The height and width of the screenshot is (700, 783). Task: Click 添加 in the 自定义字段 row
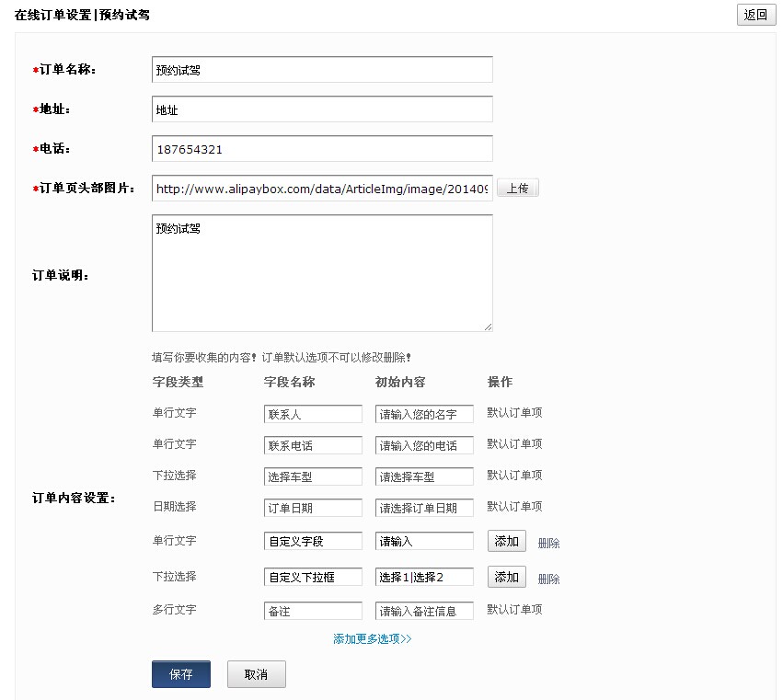click(x=506, y=541)
